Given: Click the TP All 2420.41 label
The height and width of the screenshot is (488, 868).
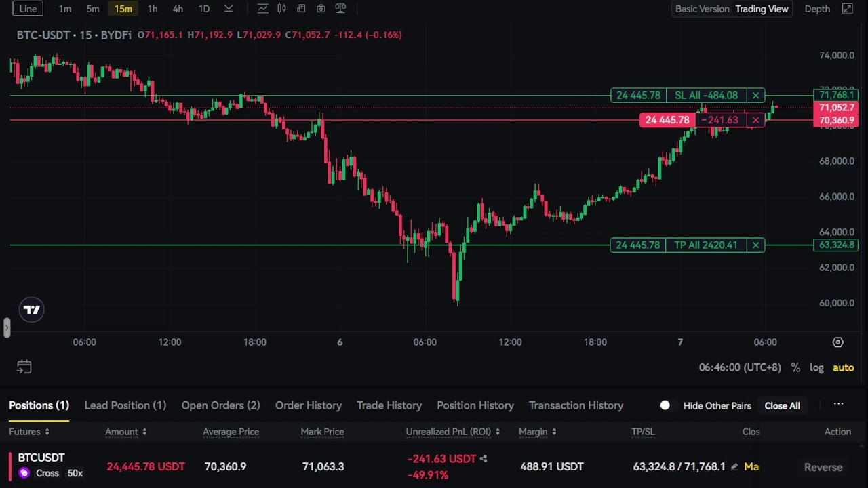Looking at the screenshot, I should [x=706, y=245].
